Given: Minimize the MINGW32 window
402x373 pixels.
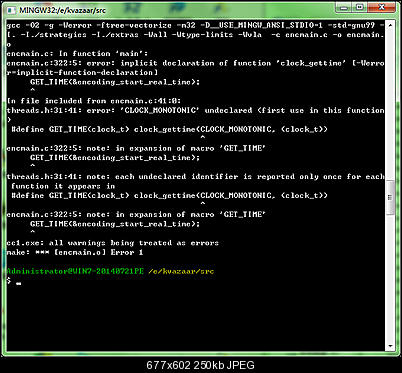Looking at the screenshot, I should (345, 7).
